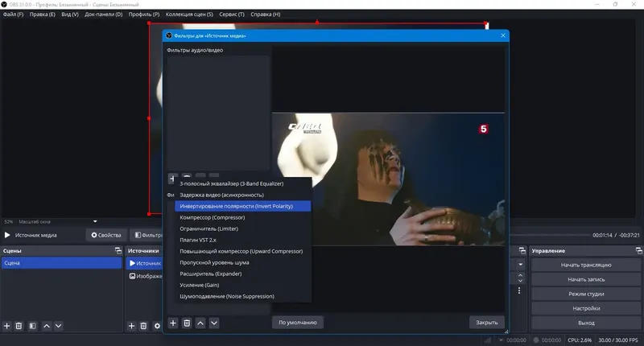Screen dimensions: 644x346
Task: Click Начать запись button
Action: [586, 279]
